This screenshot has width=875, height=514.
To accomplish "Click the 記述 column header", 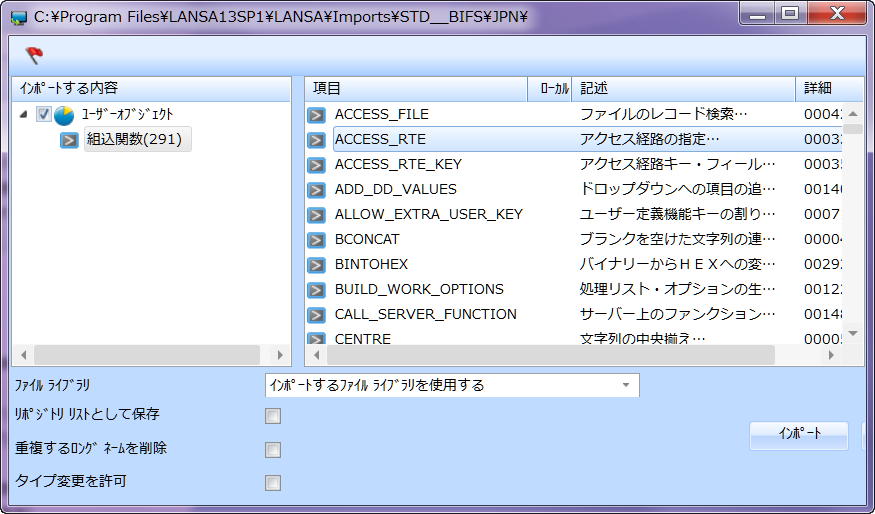I will tap(684, 89).
